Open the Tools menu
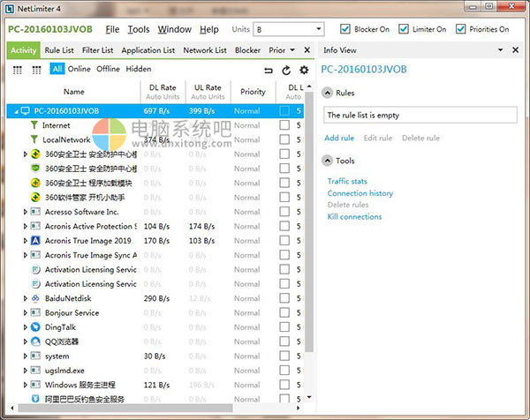Screen dimensions: 530x420 139,29
